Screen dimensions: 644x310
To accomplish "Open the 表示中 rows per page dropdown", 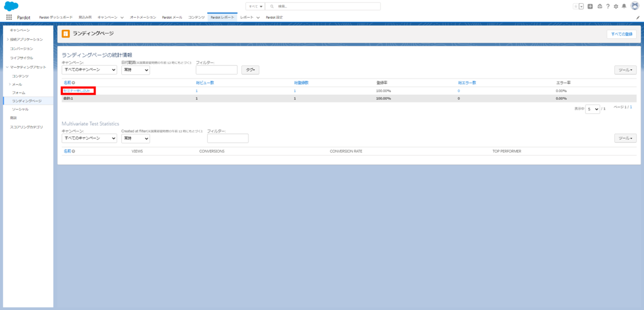I will tap(593, 109).
